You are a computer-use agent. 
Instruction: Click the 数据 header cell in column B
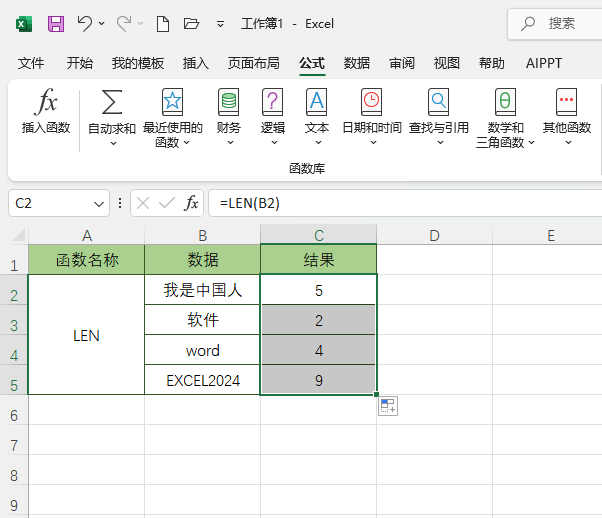[203, 260]
